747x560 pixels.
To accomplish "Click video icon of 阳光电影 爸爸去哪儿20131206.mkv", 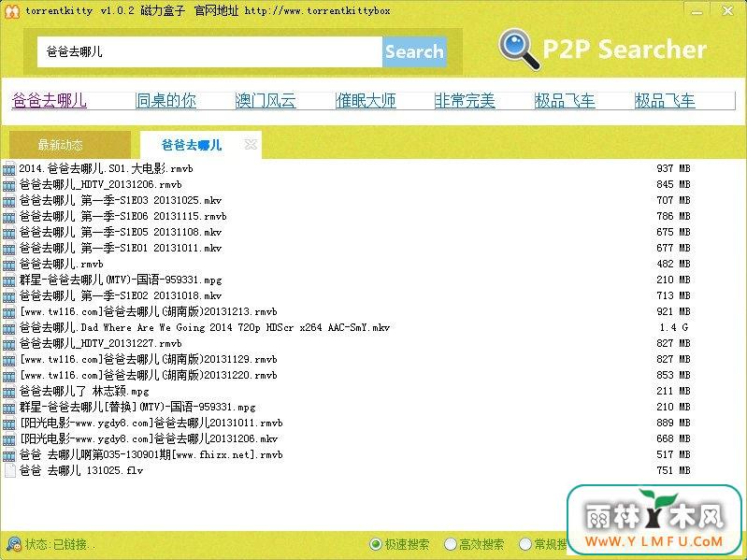I will point(9,439).
